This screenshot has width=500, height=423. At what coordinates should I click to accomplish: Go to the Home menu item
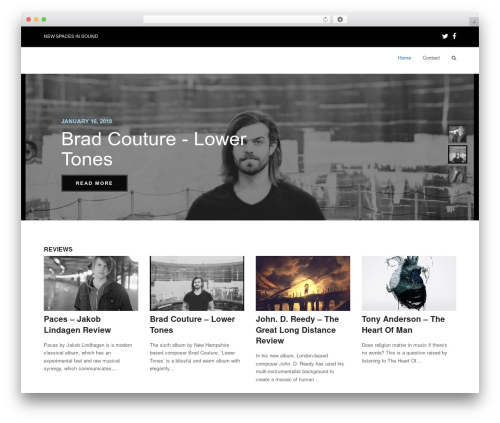point(404,58)
